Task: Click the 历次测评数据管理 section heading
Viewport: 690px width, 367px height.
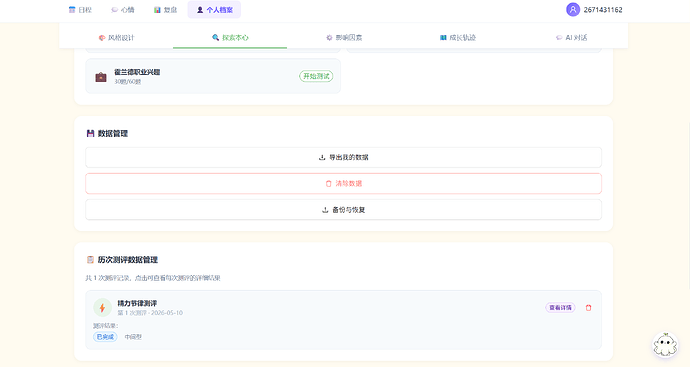Action: [128, 260]
